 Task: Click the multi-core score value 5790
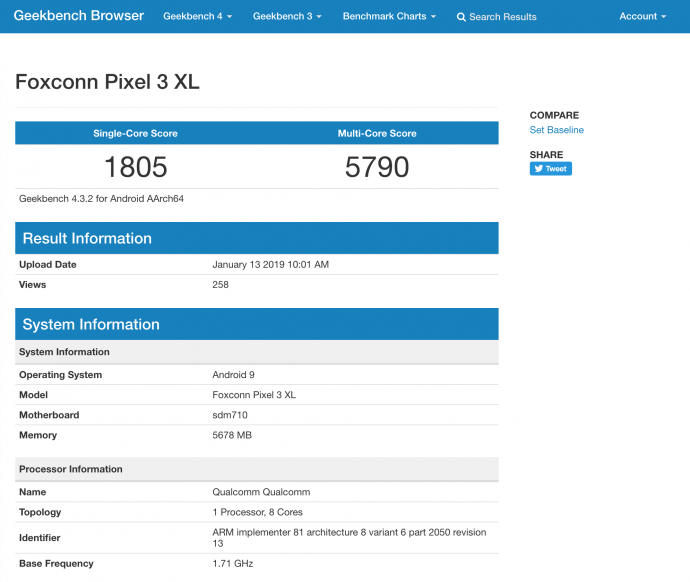377,167
